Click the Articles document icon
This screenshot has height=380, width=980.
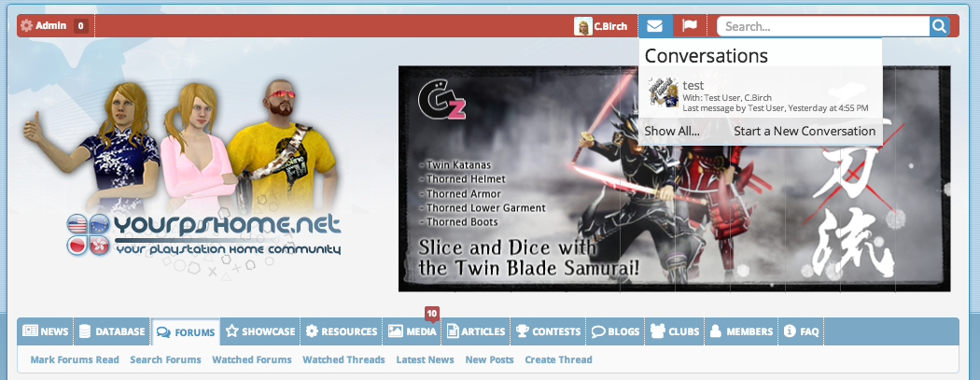click(x=453, y=331)
